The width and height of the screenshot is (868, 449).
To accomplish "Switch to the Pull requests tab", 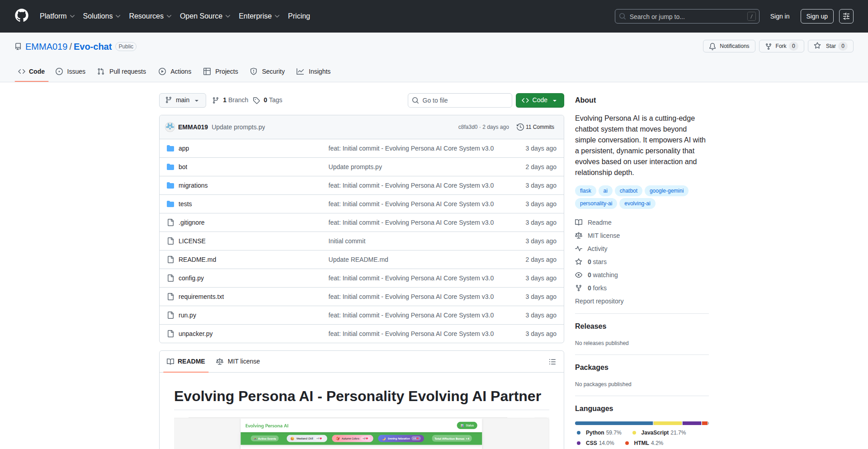I will 122,71.
